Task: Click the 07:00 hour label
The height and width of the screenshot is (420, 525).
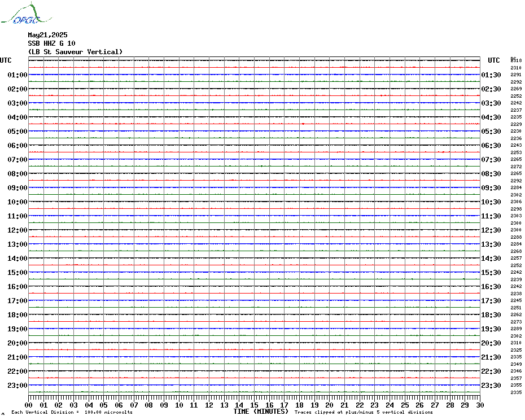Action: (17, 159)
